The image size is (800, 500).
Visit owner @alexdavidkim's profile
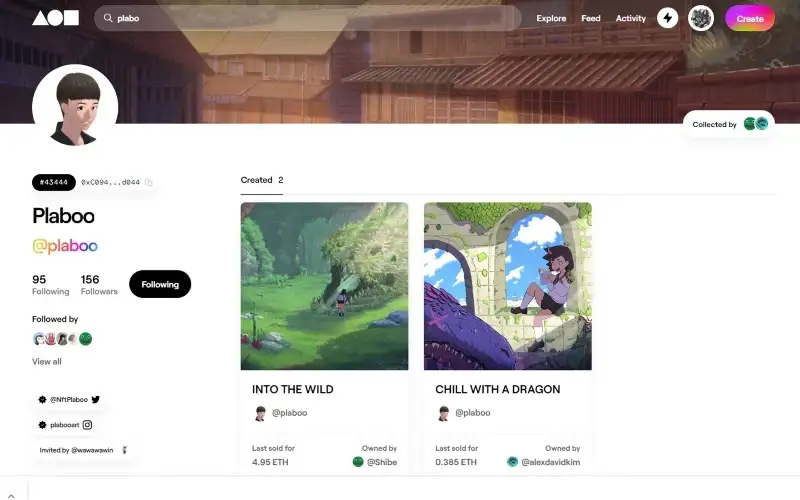pyautogui.click(x=549, y=462)
